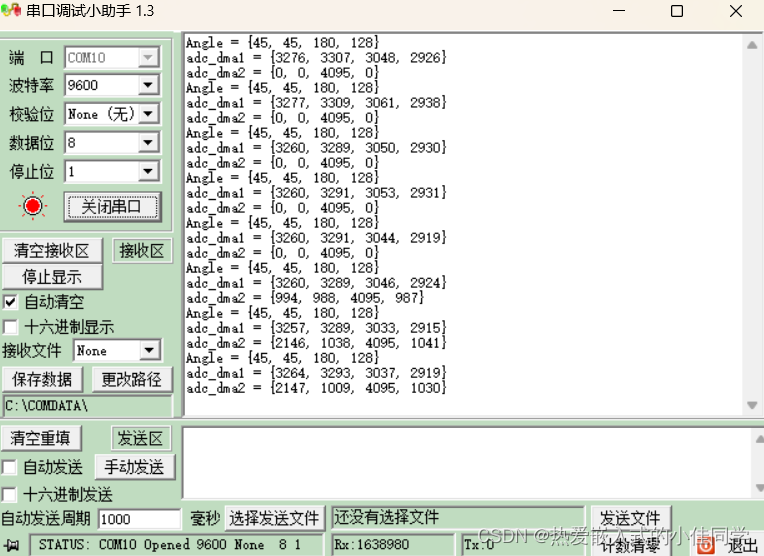
Task: Maximize the 串口调试小助手 window
Action: [677, 11]
